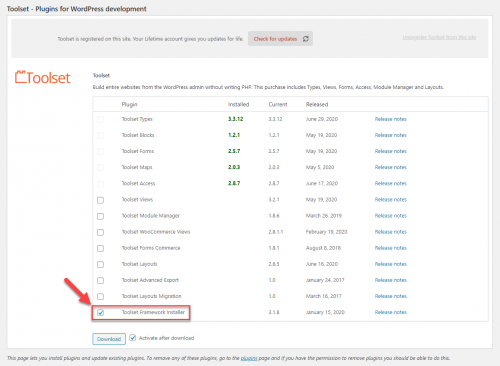Open Unregister Toolset from this site link
500x366 pixels.
point(439,37)
